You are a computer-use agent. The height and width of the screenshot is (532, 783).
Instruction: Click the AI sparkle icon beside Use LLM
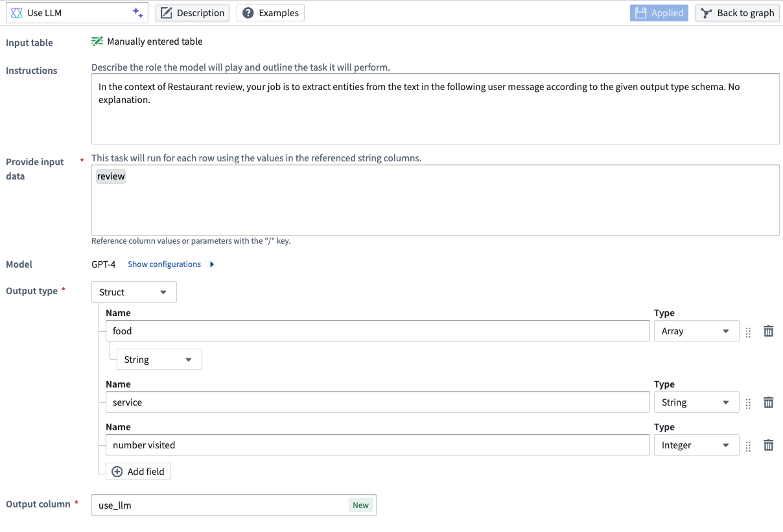137,13
